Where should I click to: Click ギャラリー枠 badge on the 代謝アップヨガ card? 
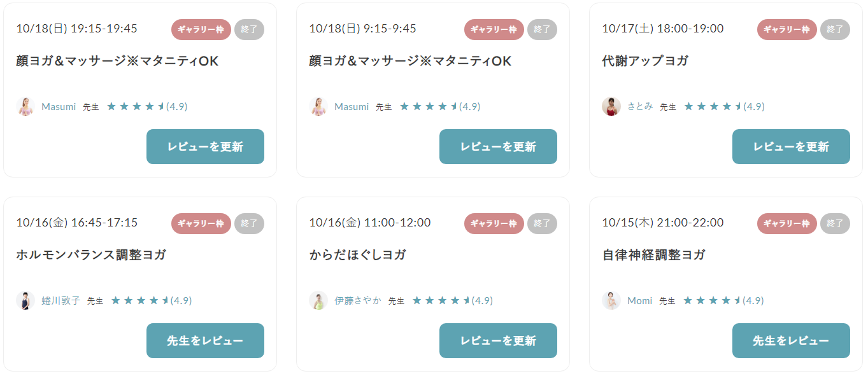[786, 29]
